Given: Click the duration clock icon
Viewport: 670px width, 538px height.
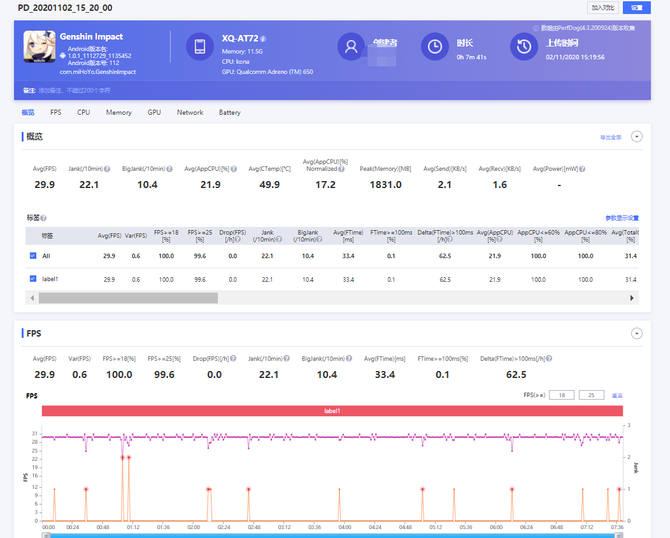Looking at the screenshot, I should [435, 47].
